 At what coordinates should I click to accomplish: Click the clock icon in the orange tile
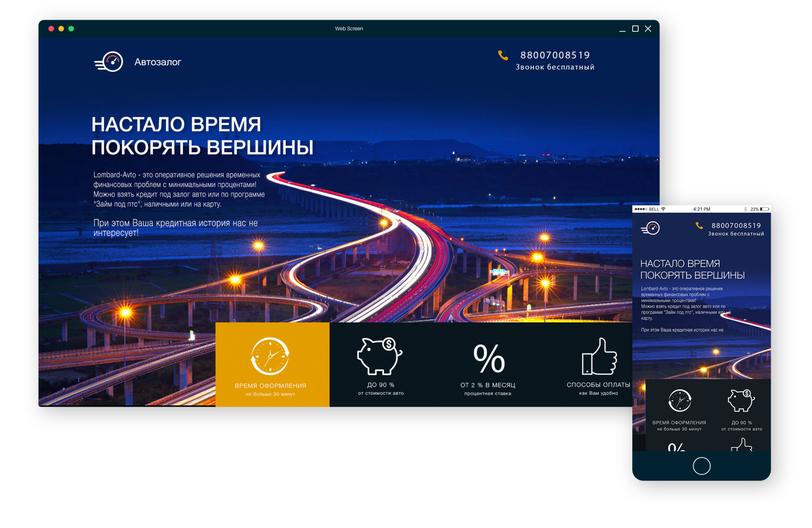coord(270,357)
